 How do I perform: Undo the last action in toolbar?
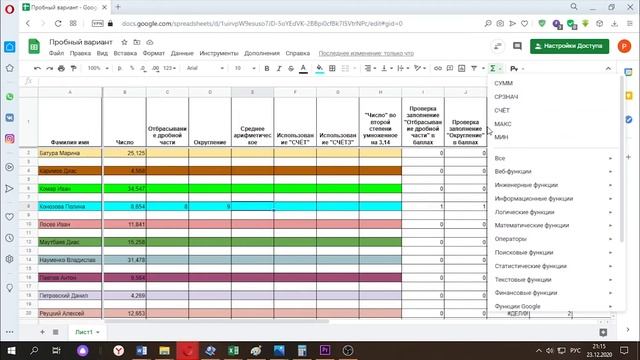37,68
